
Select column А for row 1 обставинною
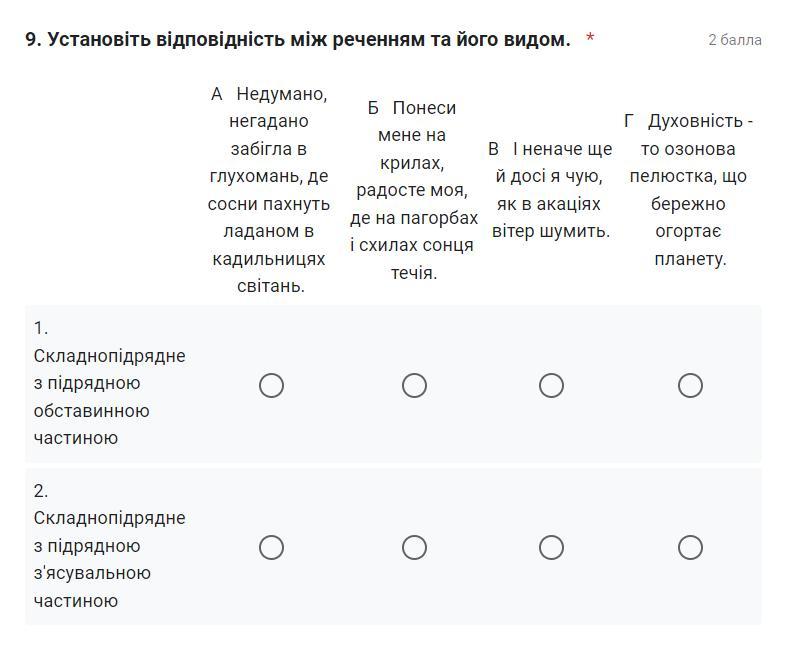pyautogui.click(x=271, y=385)
